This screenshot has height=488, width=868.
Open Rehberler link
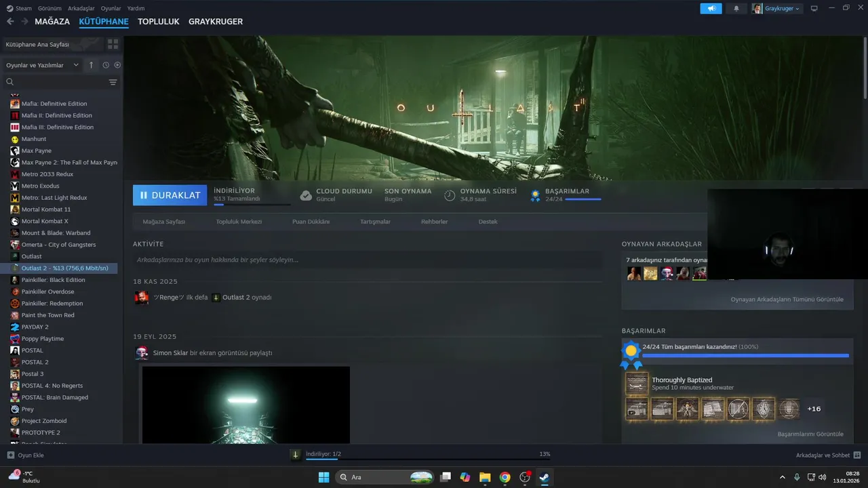coord(434,222)
